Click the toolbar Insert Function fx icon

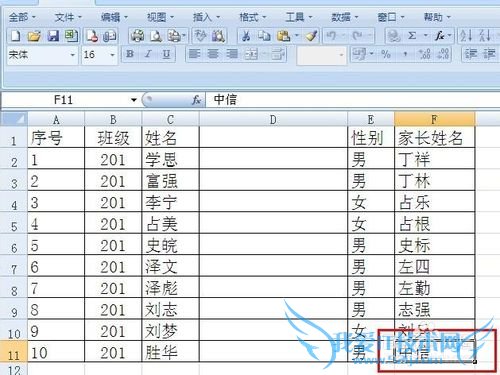click(x=439, y=36)
